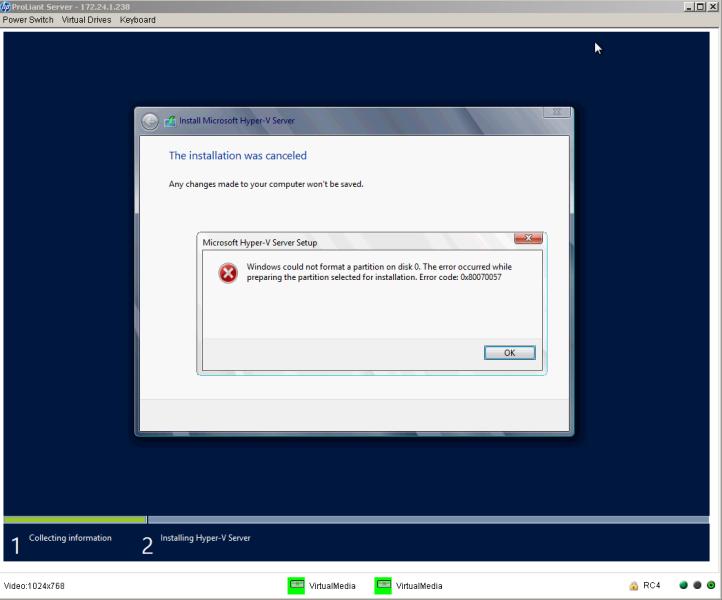Close the Install Microsoft Hyper-V Server window

556,112
